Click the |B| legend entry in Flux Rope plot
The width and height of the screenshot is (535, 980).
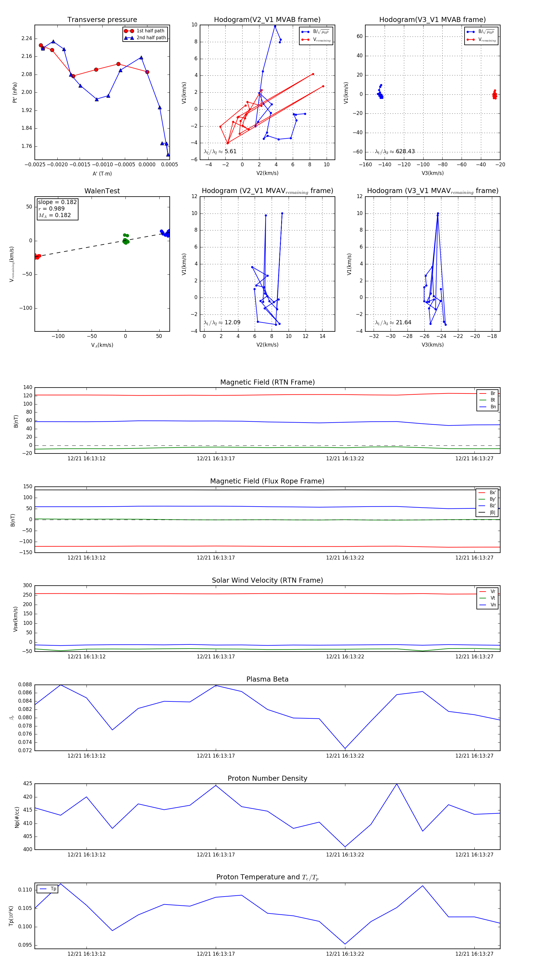(487, 513)
